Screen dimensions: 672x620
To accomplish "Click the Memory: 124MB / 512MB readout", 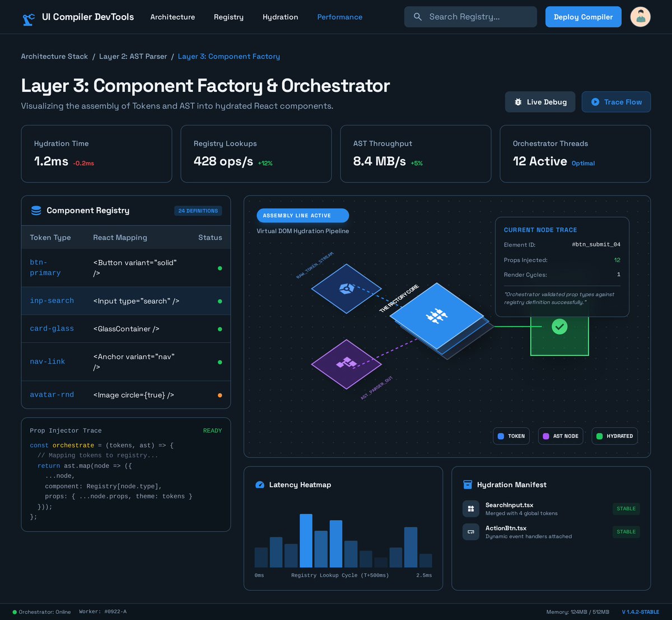I will coord(578,612).
